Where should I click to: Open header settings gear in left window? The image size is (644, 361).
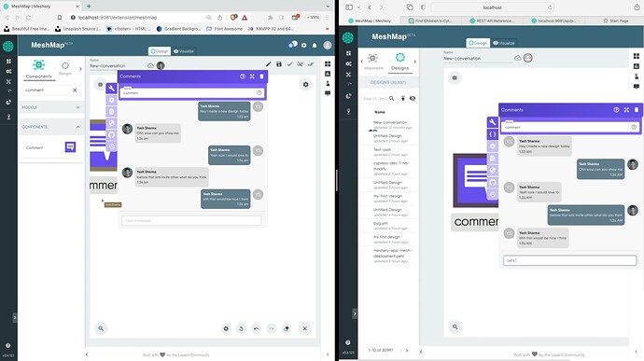pos(304,45)
